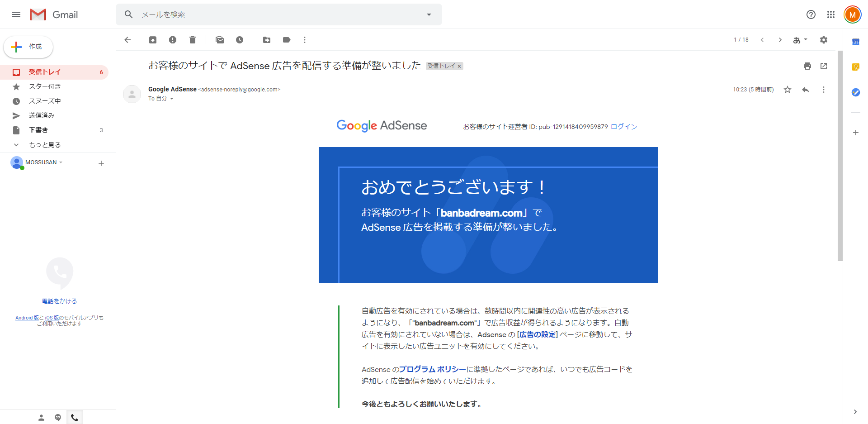868x424 pixels.
Task: Click the 作成 compose button
Action: pyautogui.click(x=28, y=47)
